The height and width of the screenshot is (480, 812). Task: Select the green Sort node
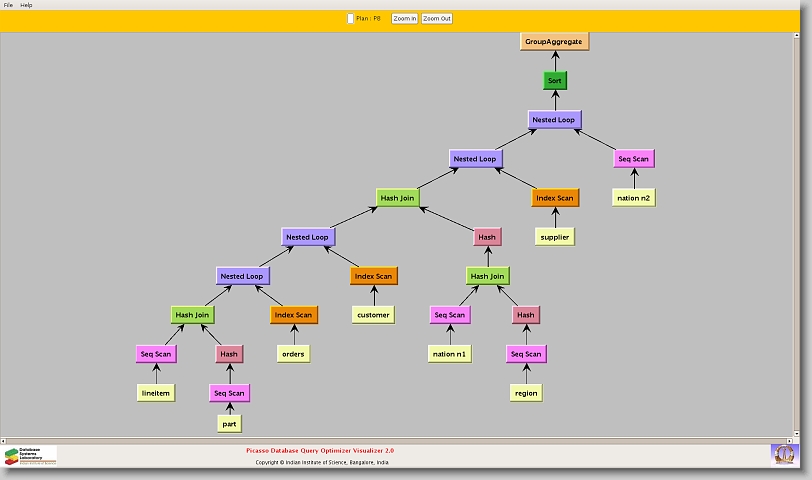[555, 80]
